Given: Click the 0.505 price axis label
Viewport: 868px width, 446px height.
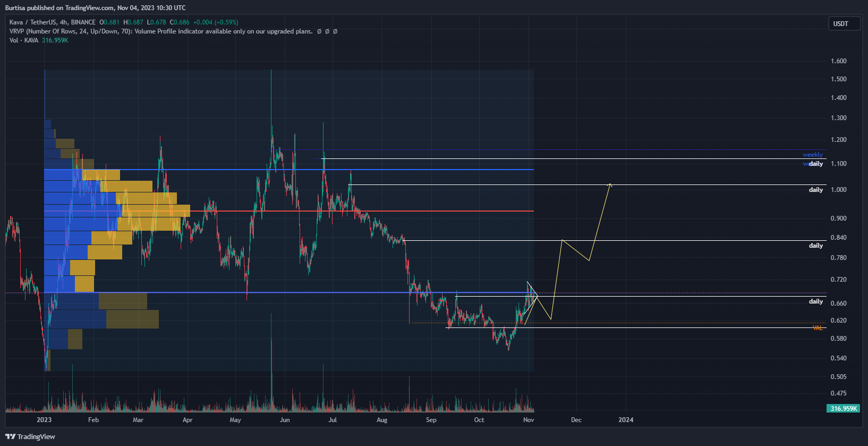Looking at the screenshot, I should coord(839,377).
